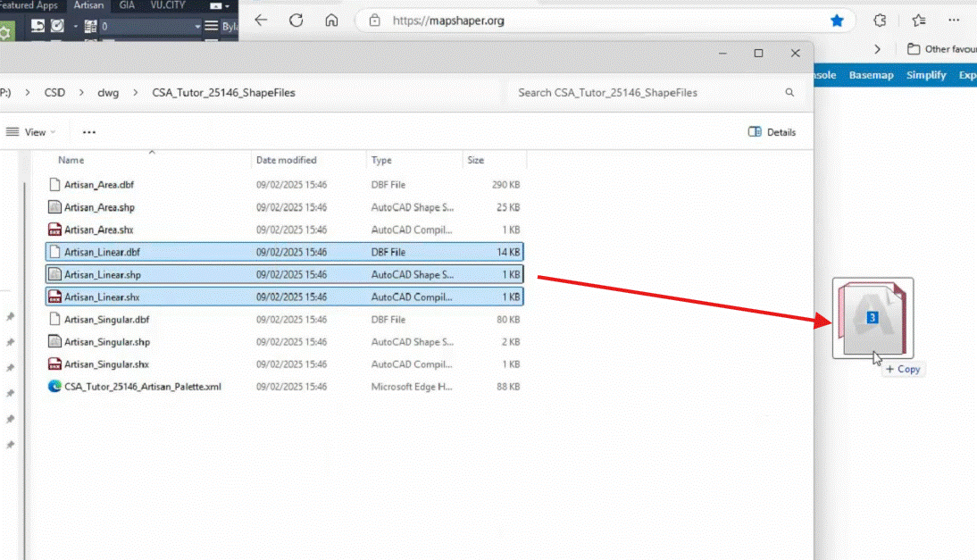Expand the favourites bar overflow chevron

878,49
